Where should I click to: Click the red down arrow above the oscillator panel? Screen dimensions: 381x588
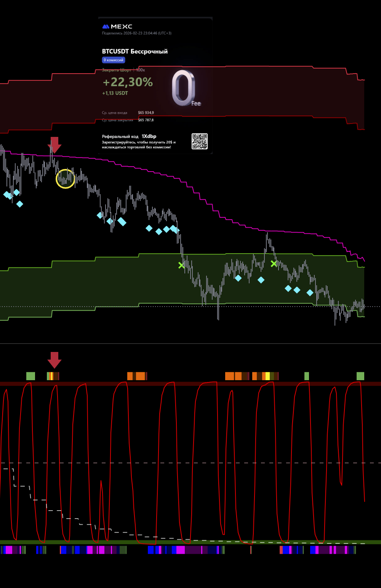pyautogui.click(x=54, y=360)
